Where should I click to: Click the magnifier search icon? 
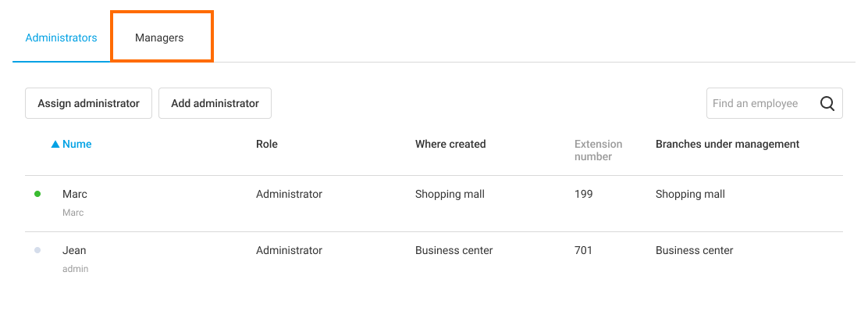click(827, 103)
